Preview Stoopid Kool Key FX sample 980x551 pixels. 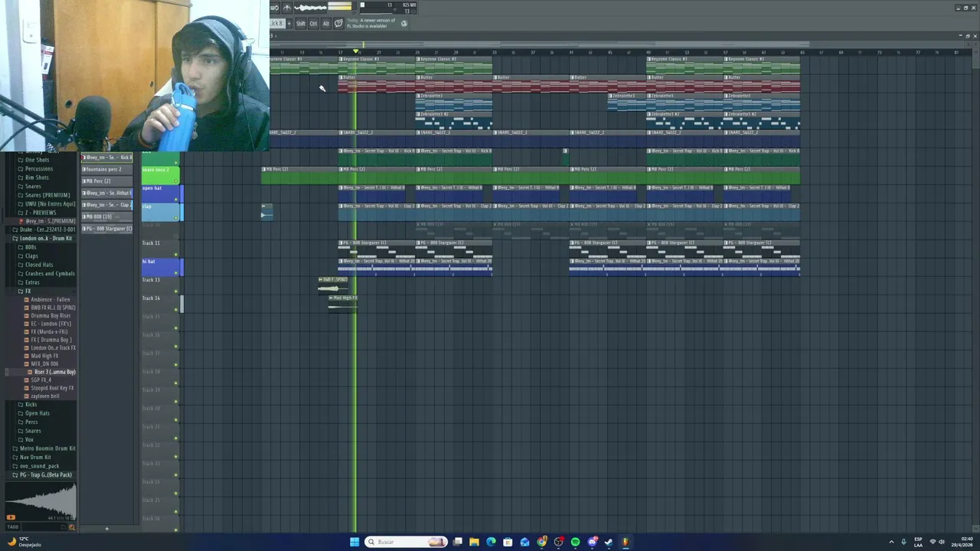click(50, 388)
